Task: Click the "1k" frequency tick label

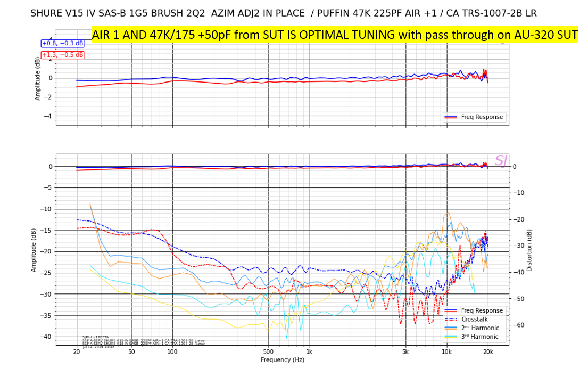Action: click(309, 352)
